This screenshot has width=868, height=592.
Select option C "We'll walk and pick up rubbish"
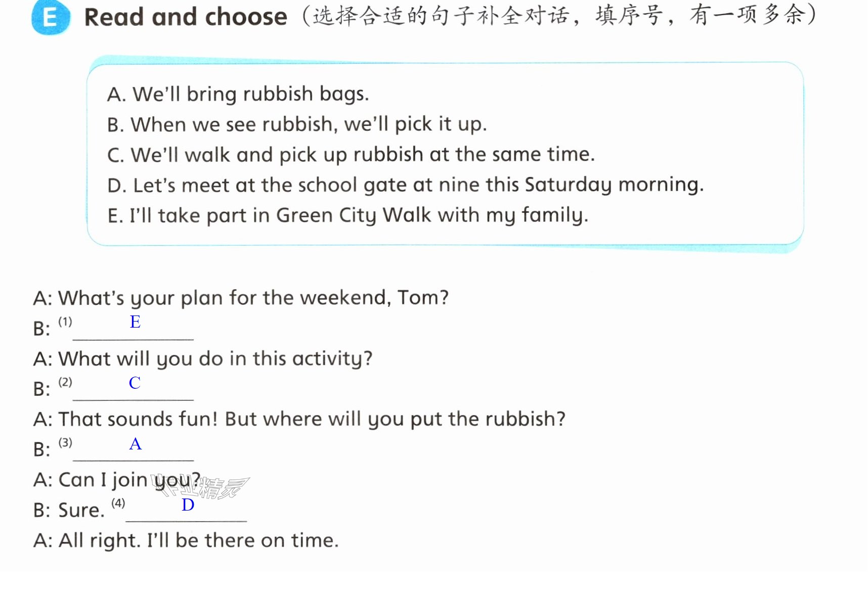(x=351, y=155)
